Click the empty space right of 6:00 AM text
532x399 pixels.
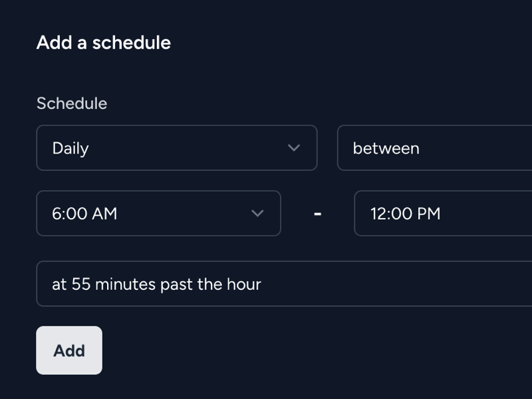point(184,213)
